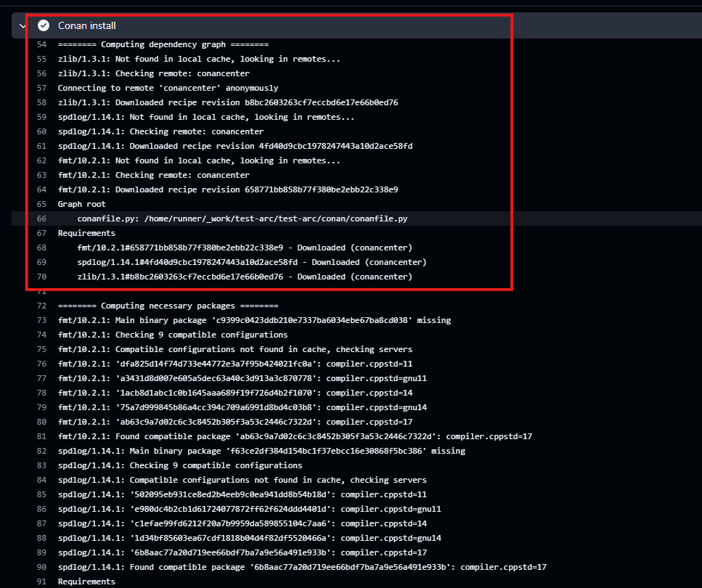
Task: Click line number 66 of highlighted row
Action: pos(41,219)
